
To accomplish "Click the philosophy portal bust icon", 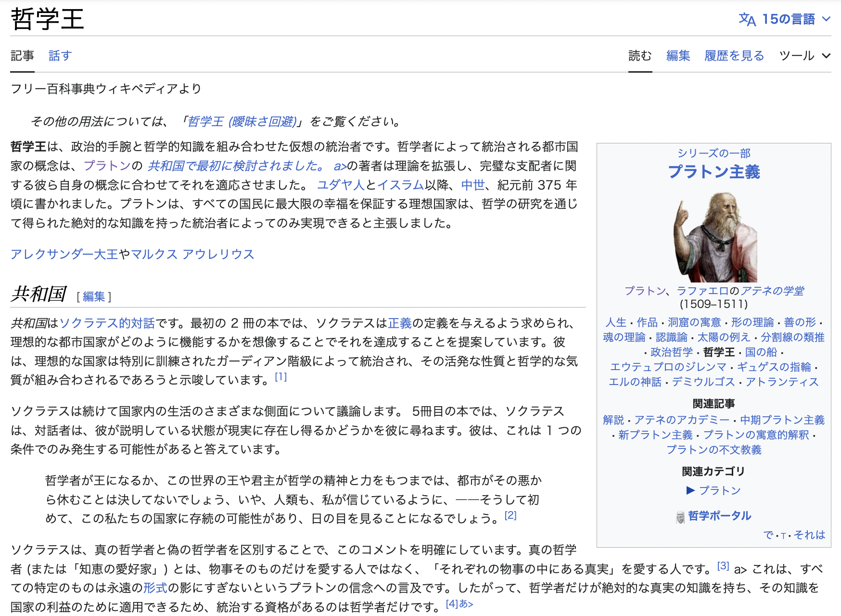I will tap(680, 517).
